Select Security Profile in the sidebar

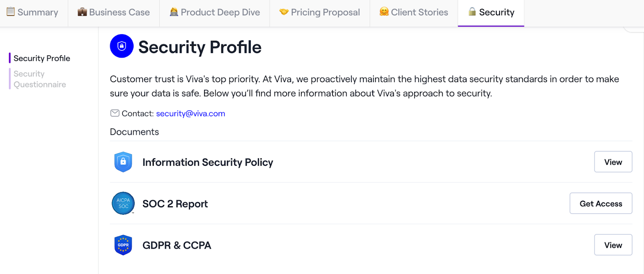coord(42,58)
